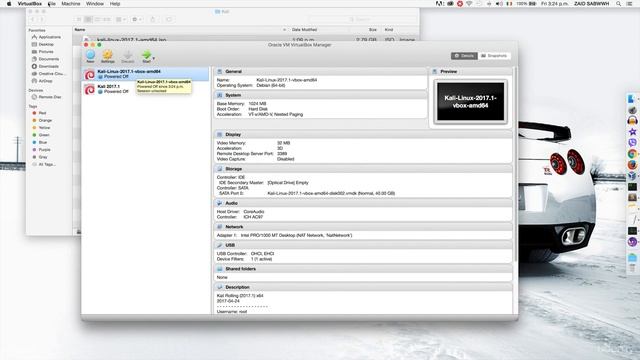Open Finder from the Dock
This screenshot has width=640, height=360.
pyautogui.click(x=632, y=99)
